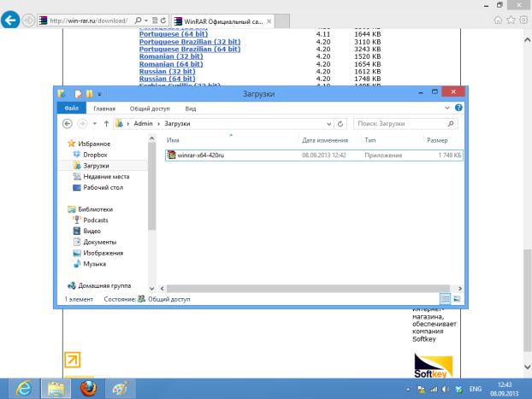The image size is (532, 399).
Task: Select Библиотеки in navigation pane
Action: tap(95, 209)
